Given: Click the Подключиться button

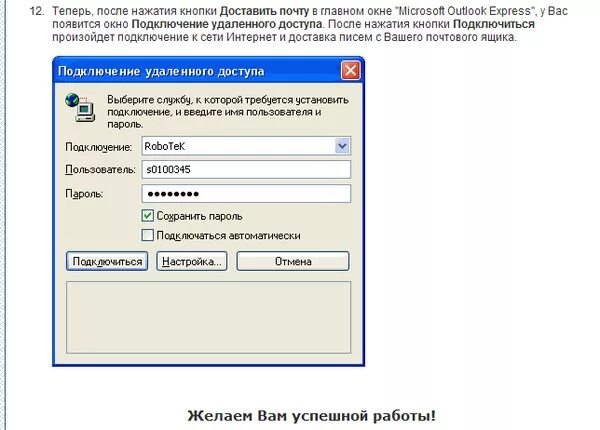Looking at the screenshot, I should [107, 261].
